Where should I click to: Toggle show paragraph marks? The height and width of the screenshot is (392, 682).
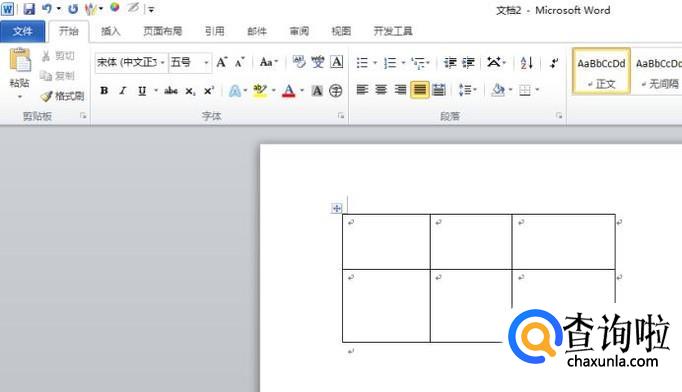coord(554,63)
